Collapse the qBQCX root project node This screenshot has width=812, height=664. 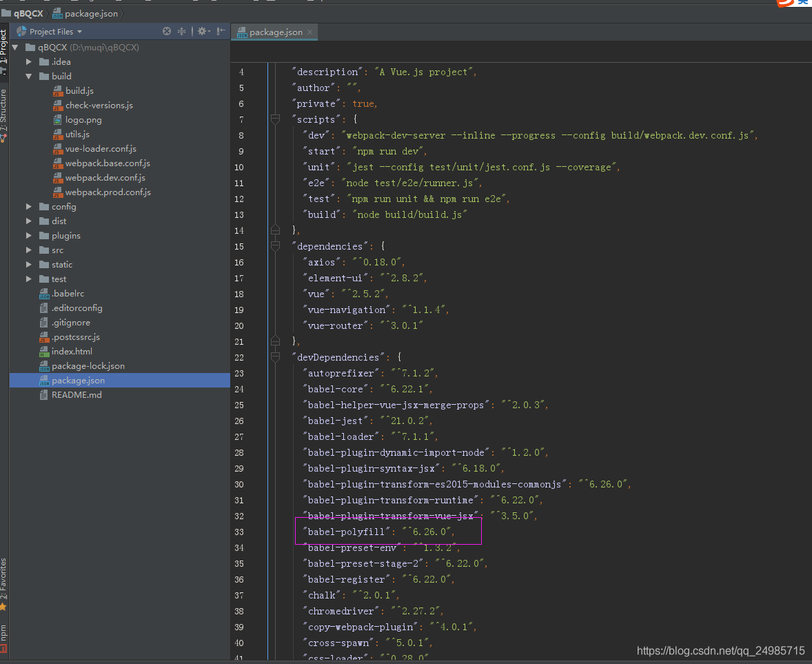pyautogui.click(x=15, y=48)
